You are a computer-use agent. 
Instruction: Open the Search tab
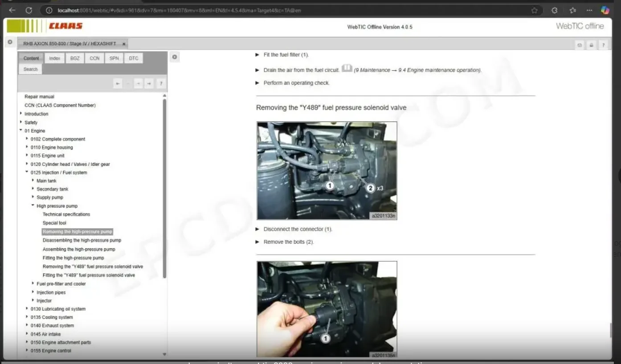pyautogui.click(x=31, y=69)
